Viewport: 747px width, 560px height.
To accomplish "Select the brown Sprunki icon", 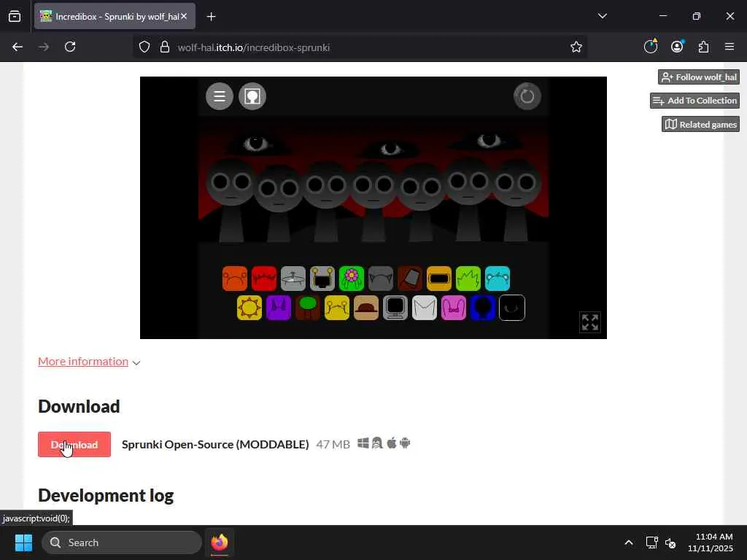I will (410, 279).
